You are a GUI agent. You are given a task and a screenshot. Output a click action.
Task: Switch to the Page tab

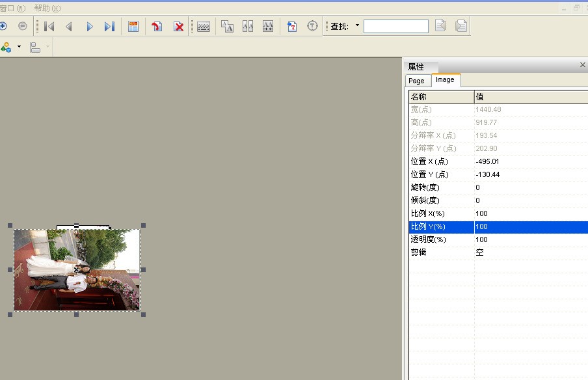[416, 81]
